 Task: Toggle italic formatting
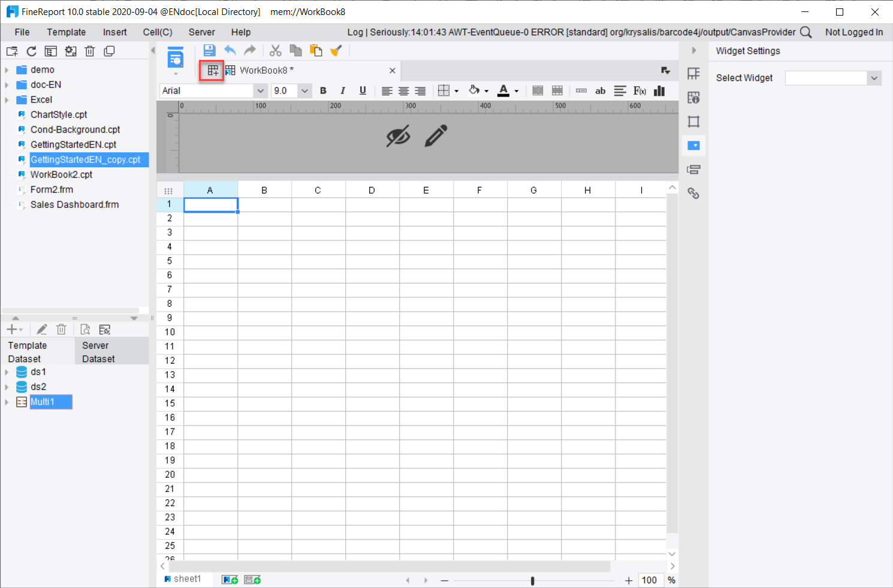[343, 91]
